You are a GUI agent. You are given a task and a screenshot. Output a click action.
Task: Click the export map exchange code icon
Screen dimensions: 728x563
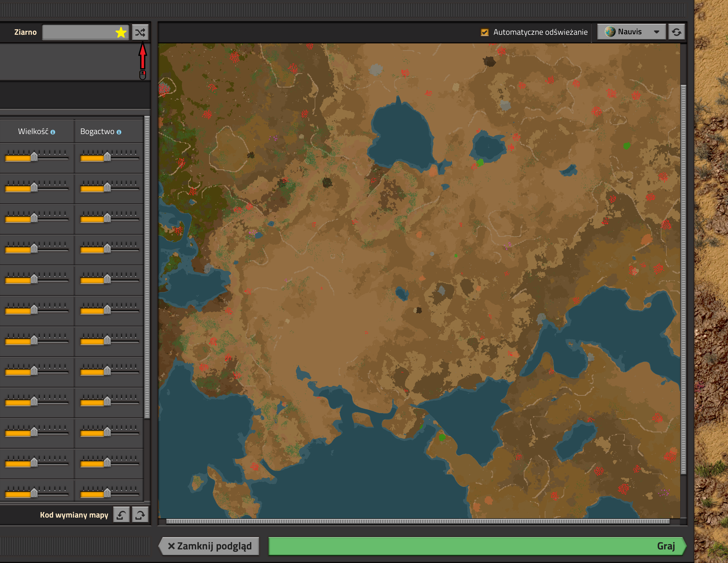pos(140,515)
